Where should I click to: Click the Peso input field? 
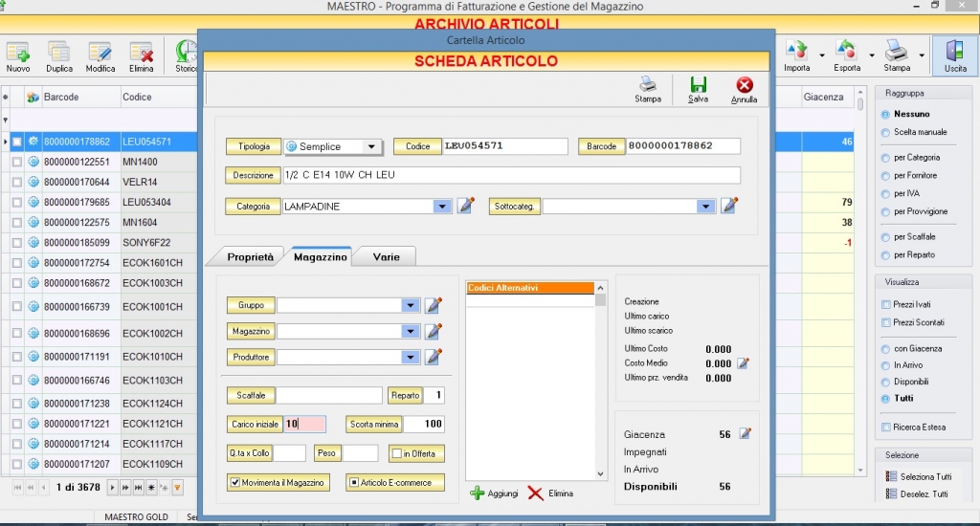(361, 453)
